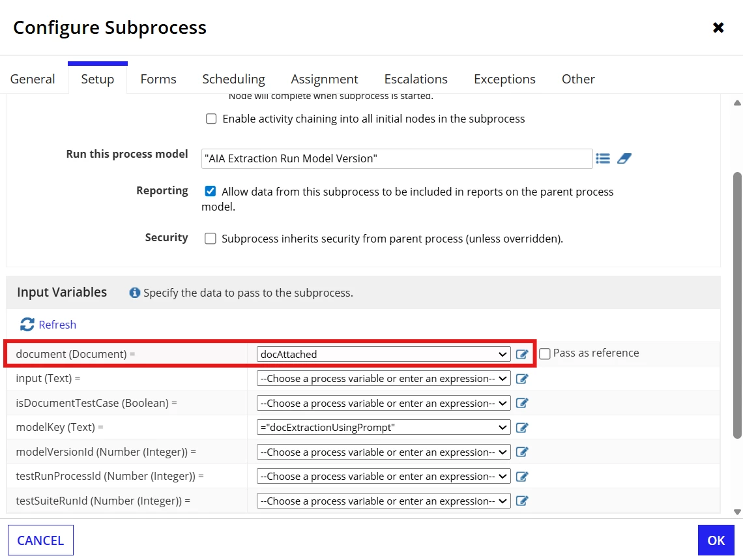The width and height of the screenshot is (743, 560).
Task: Open process model picker list icon
Action: tap(602, 158)
